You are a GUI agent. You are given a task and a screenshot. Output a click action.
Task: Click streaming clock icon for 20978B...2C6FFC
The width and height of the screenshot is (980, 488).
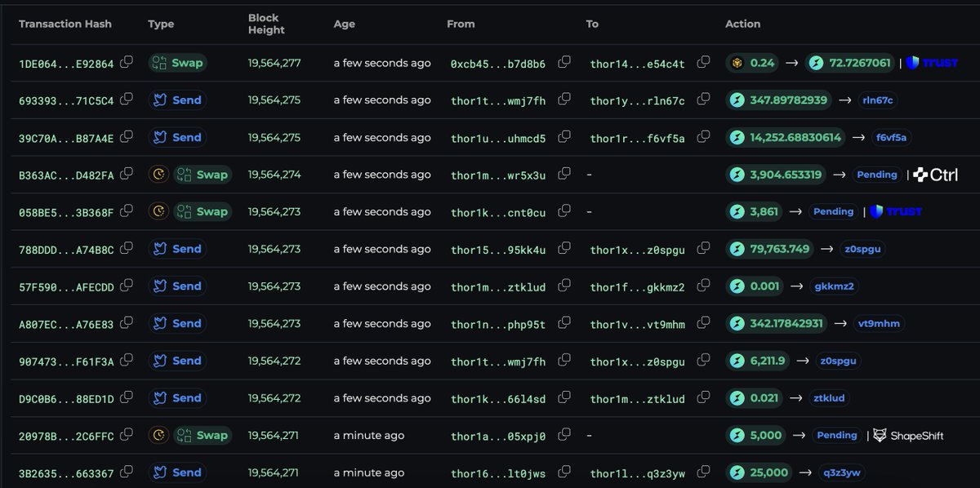[x=158, y=435]
